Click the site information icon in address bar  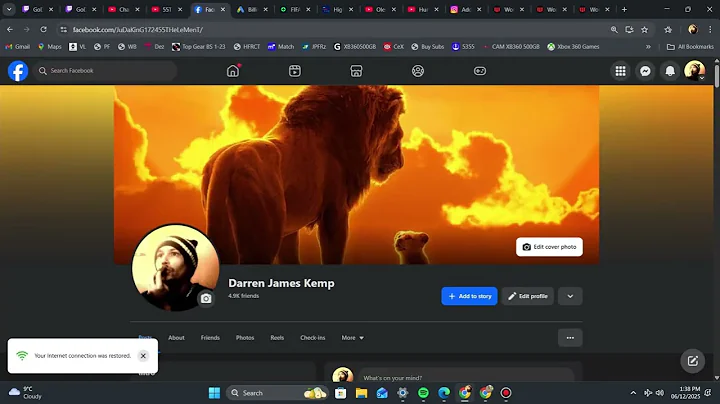(x=64, y=29)
